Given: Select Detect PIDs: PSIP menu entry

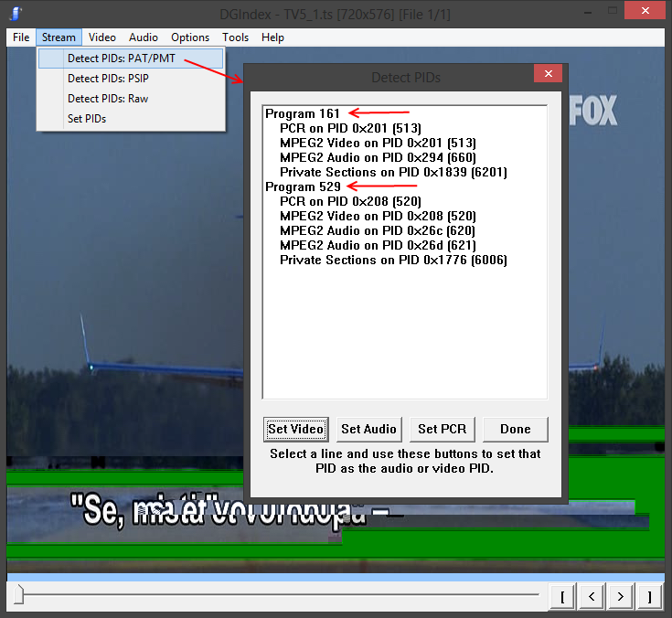Looking at the screenshot, I should point(108,79).
